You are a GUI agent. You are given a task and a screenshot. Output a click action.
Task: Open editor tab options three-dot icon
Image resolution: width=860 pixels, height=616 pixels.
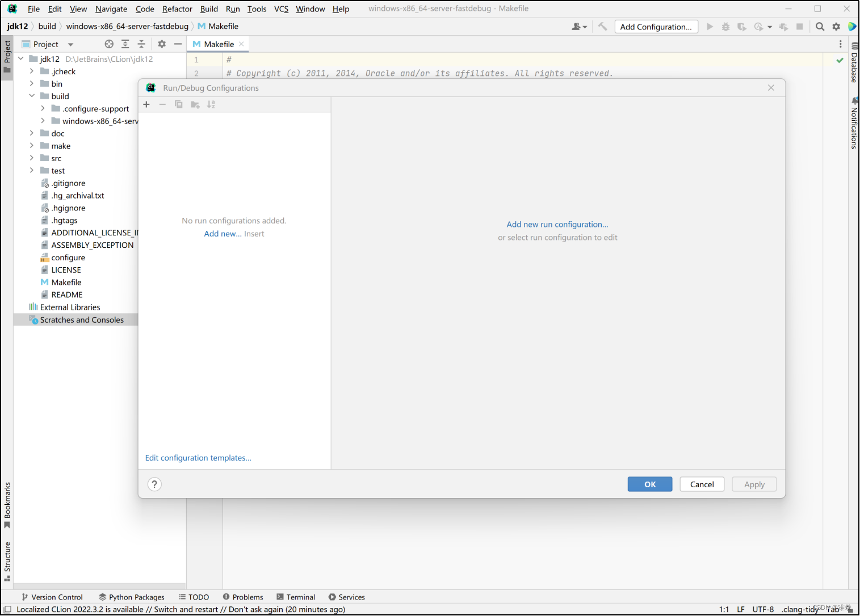(x=841, y=44)
